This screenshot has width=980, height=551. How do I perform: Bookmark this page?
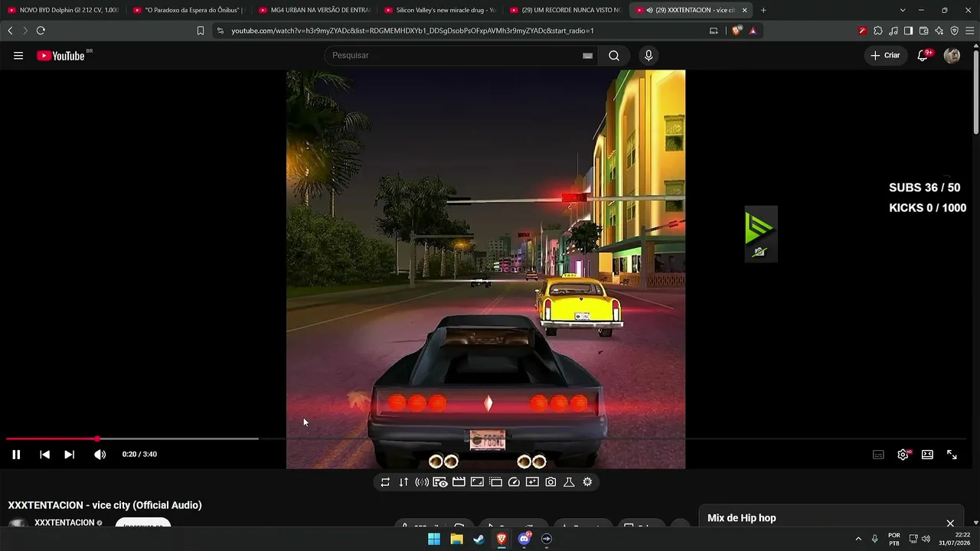201,31
